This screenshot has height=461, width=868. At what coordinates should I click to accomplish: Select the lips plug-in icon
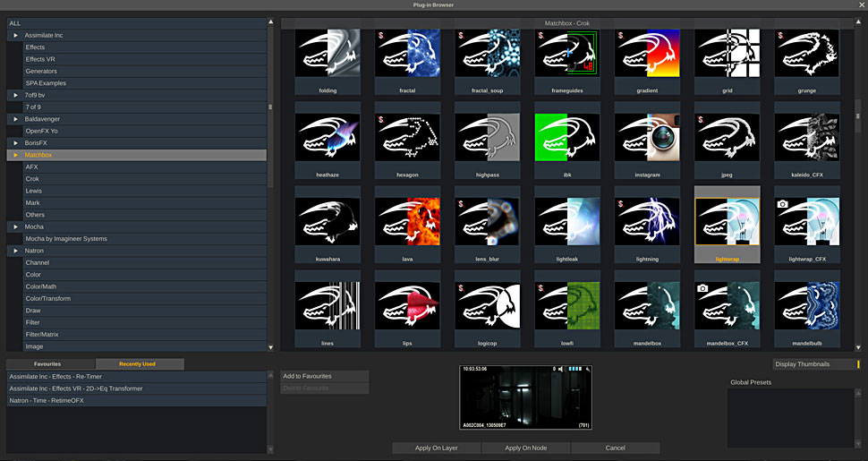tap(407, 306)
